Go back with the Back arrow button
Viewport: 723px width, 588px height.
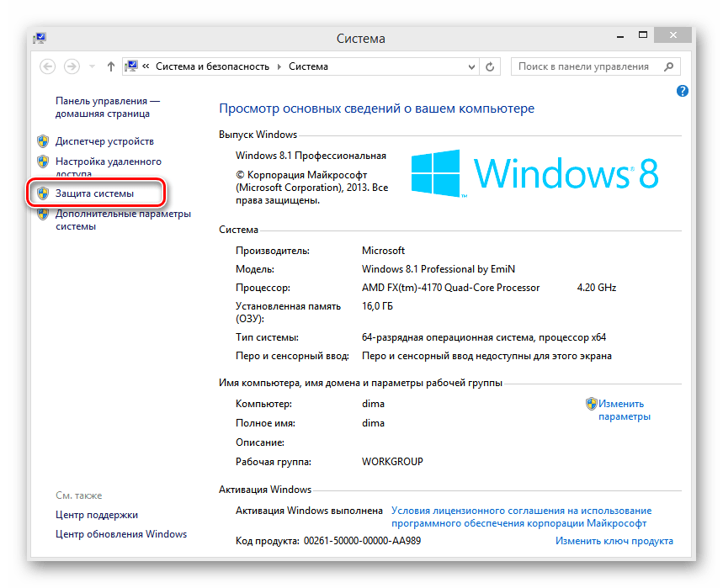point(47,66)
